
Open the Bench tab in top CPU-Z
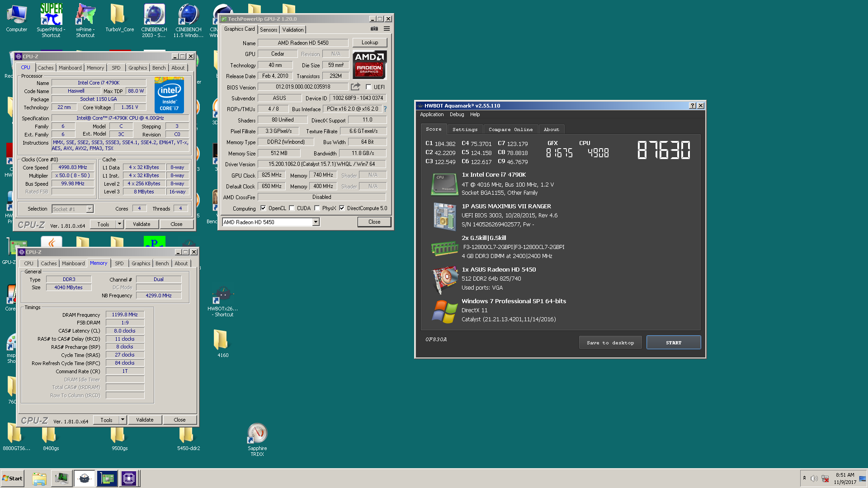click(159, 68)
